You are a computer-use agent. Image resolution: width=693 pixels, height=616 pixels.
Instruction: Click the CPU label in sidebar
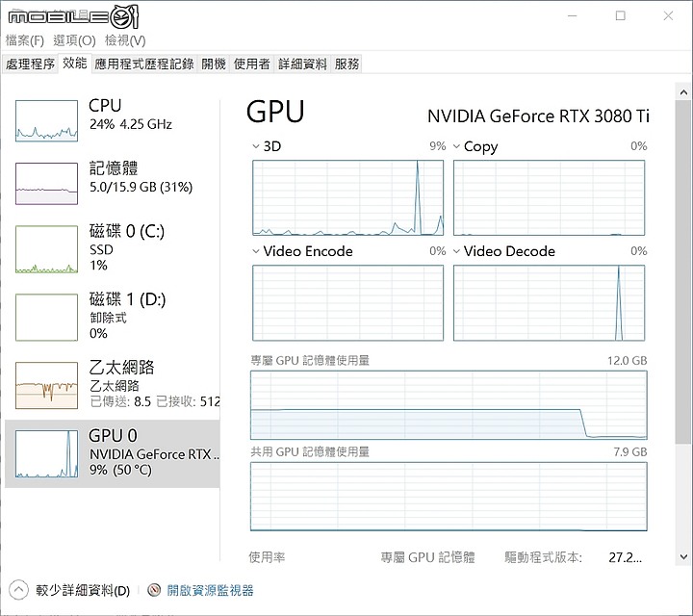pos(105,106)
